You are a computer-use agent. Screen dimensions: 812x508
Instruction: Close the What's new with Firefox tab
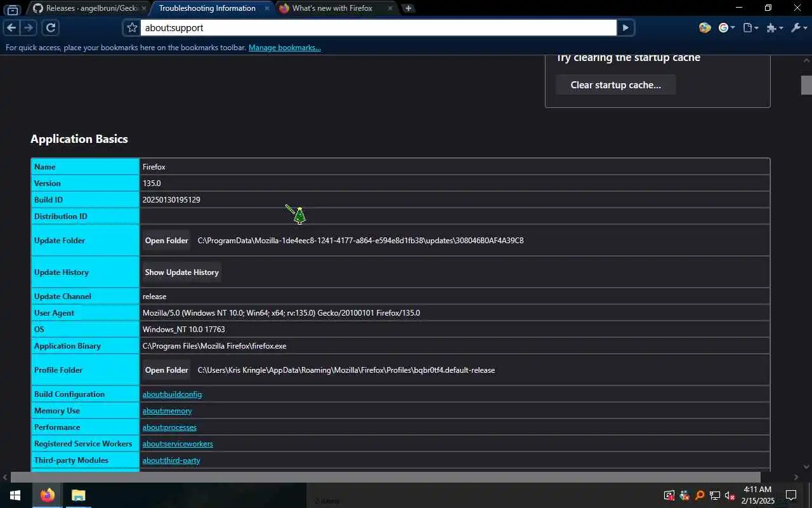[390, 8]
